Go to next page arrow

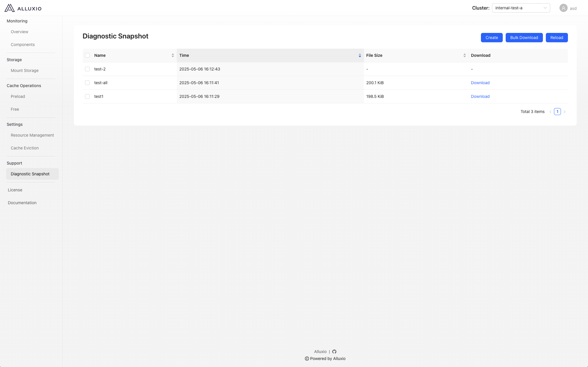[564, 112]
